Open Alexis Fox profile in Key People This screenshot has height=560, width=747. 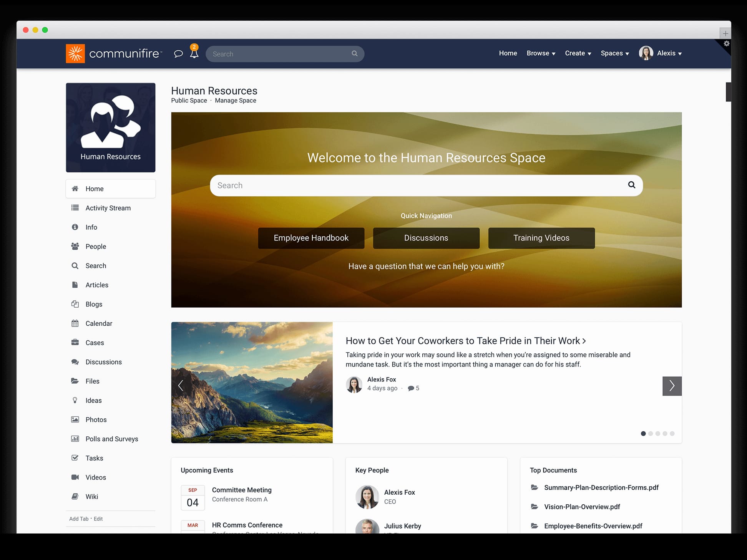point(400,492)
